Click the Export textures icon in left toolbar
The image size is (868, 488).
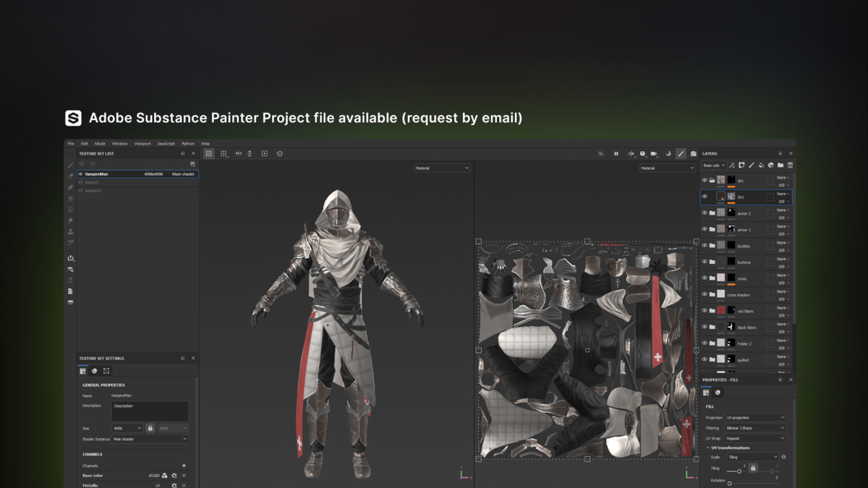[71, 258]
